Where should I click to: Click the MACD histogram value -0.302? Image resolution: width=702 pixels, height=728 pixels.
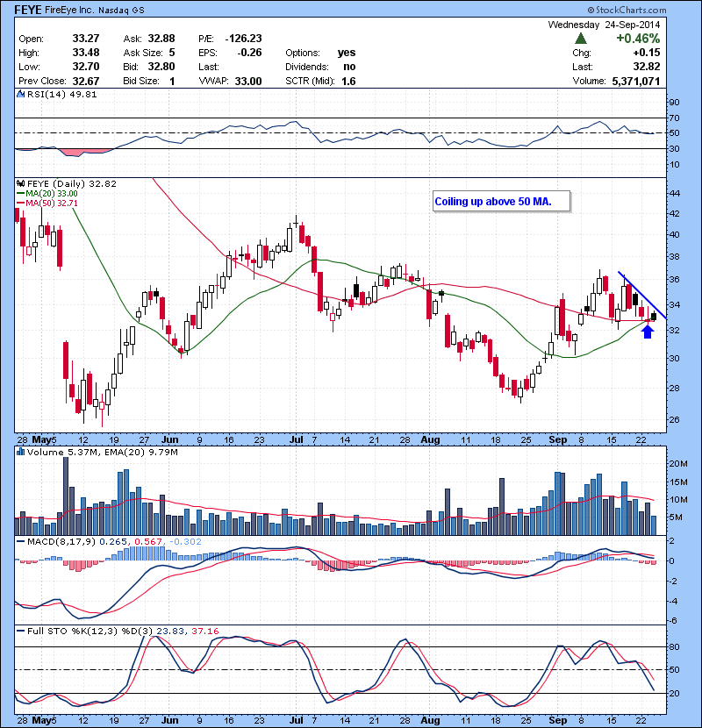coord(185,541)
